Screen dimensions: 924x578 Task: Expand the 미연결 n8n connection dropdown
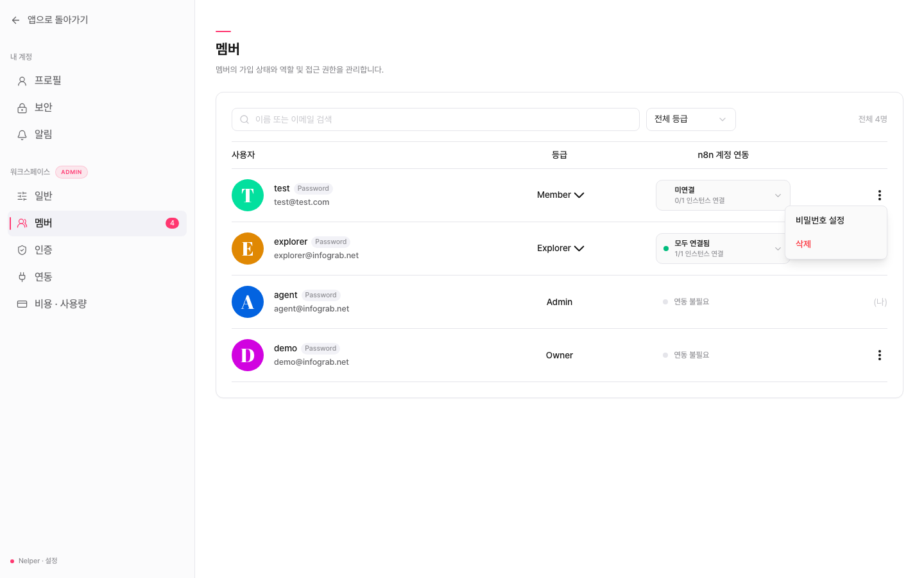point(723,195)
